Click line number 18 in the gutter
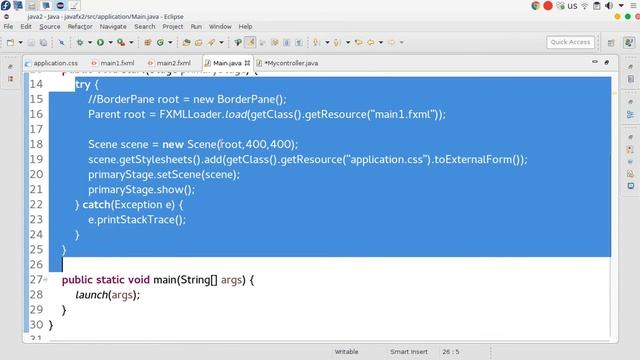This screenshot has height=360, width=640. click(36, 144)
